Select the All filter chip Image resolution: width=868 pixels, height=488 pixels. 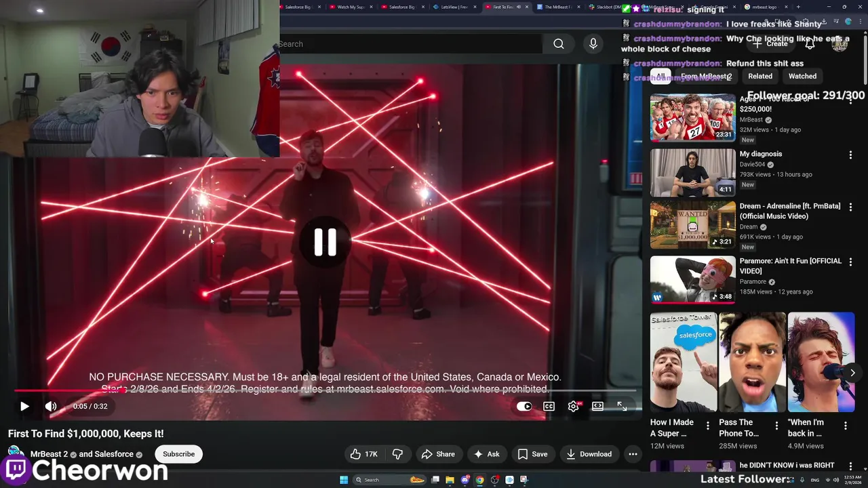point(660,76)
